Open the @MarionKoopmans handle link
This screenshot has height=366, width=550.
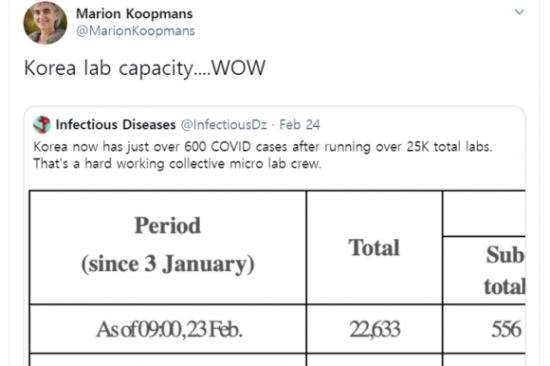[x=135, y=31]
